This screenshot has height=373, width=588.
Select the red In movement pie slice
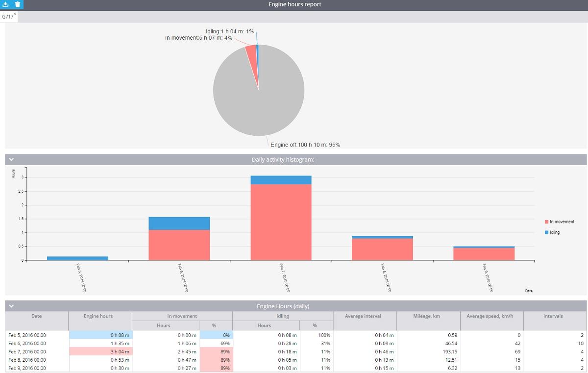coord(252,59)
